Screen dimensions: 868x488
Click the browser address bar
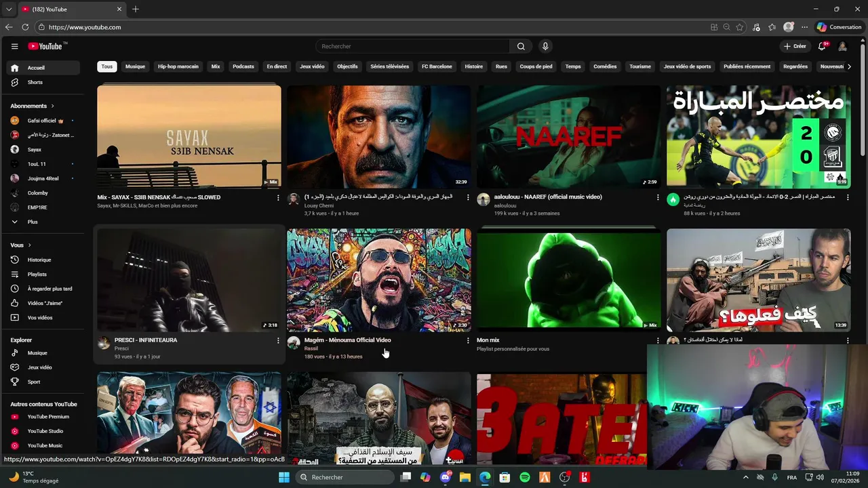[373, 27]
